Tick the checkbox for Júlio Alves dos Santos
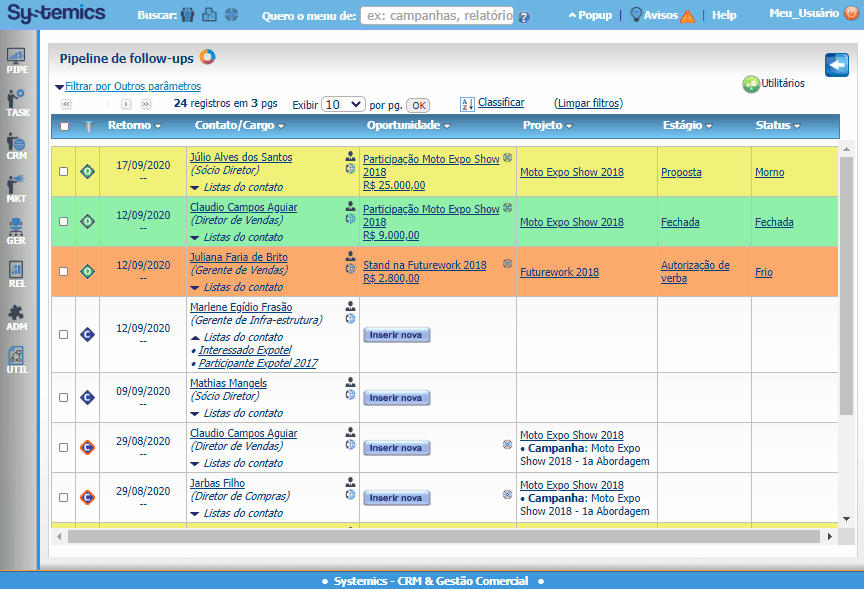 (64, 172)
